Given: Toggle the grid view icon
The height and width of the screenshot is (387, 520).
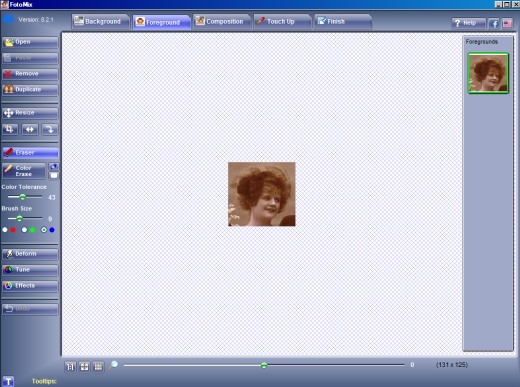Looking at the screenshot, I should [98, 367].
